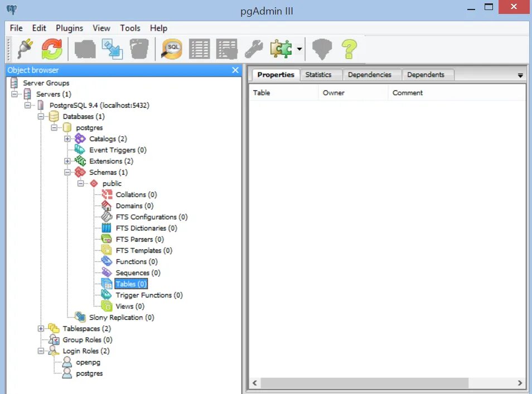Select the Views (0) item

click(130, 306)
